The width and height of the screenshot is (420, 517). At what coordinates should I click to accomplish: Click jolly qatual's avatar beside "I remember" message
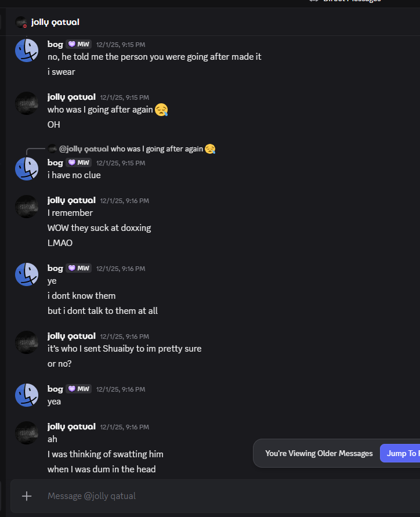click(27, 207)
